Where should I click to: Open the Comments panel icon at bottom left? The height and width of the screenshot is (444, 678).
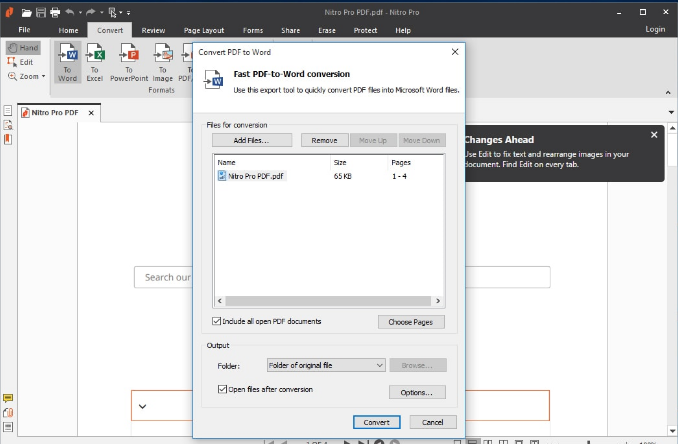pyautogui.click(x=8, y=398)
